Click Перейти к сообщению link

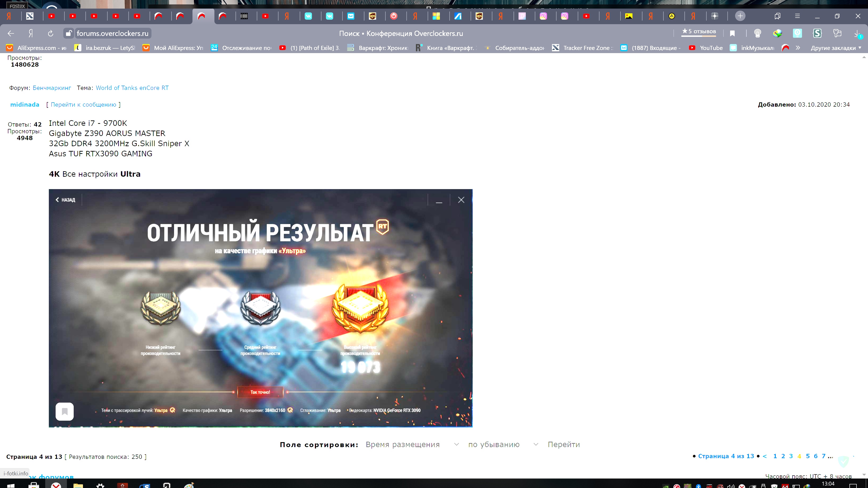pos(83,105)
